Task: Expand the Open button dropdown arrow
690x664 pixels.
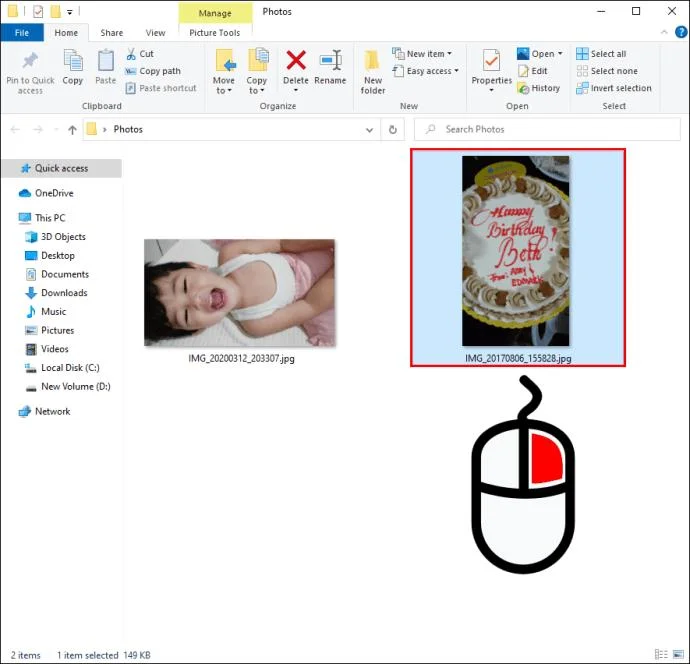Action: [560, 54]
